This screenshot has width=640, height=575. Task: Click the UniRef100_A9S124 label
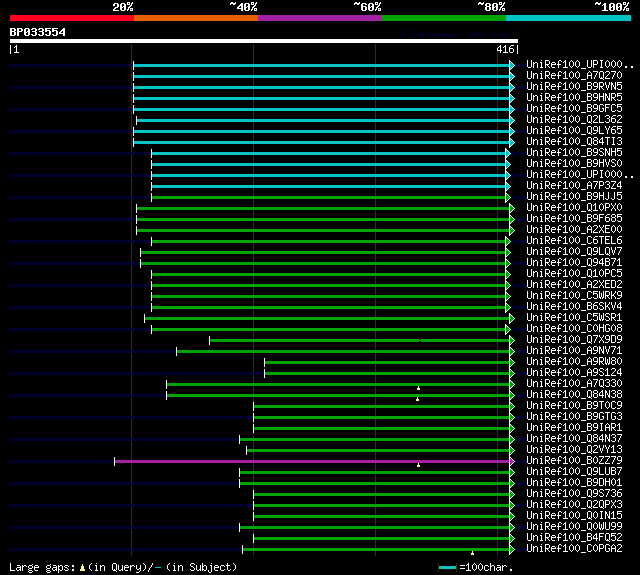574,373
